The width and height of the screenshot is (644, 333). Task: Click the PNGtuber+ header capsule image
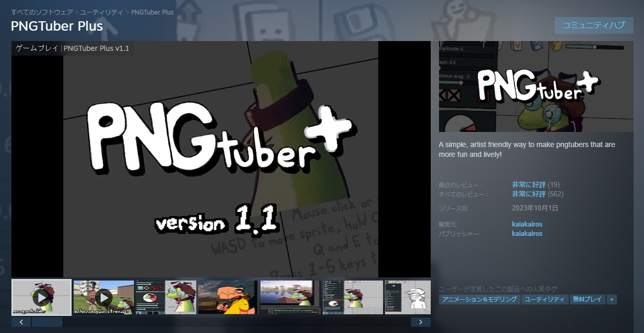(x=536, y=86)
